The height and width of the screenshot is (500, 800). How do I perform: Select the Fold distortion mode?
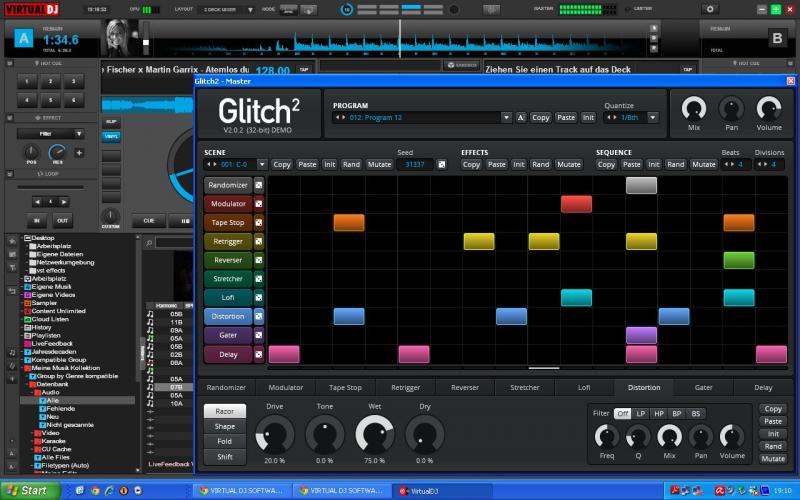click(224, 441)
